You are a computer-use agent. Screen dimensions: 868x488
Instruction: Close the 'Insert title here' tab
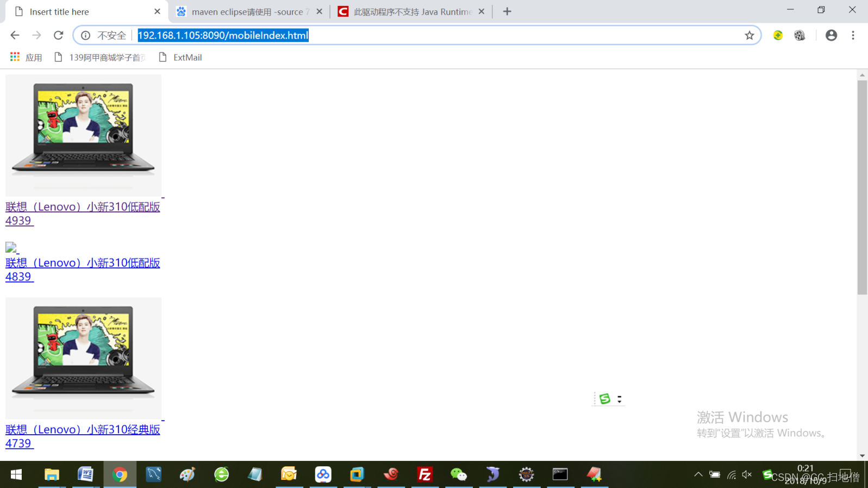157,11
